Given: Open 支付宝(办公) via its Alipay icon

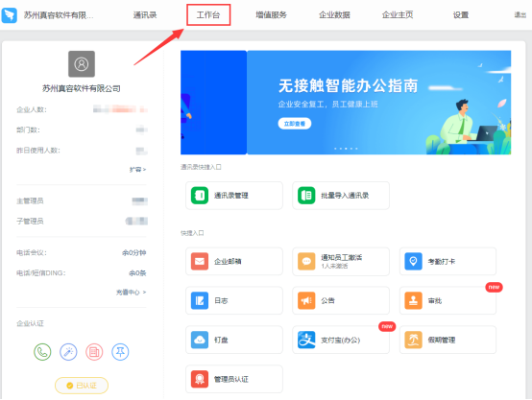Looking at the screenshot, I should coord(306,340).
